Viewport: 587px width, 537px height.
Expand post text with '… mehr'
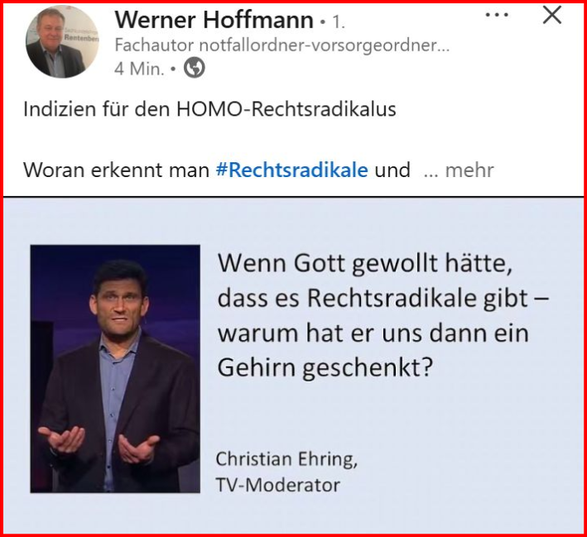point(459,170)
